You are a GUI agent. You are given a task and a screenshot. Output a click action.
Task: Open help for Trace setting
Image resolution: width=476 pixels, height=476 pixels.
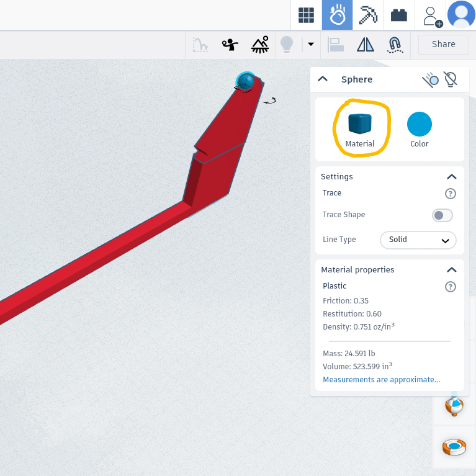450,194
